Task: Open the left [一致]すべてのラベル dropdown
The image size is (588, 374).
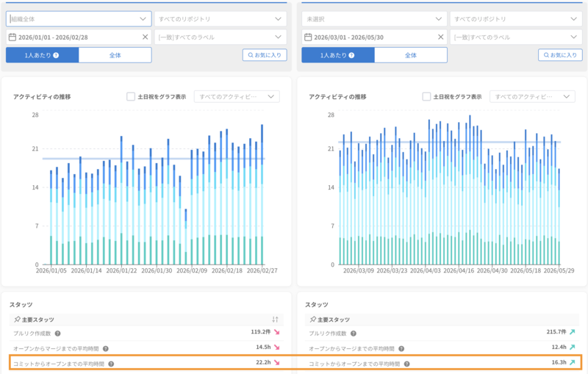Action: coord(220,37)
